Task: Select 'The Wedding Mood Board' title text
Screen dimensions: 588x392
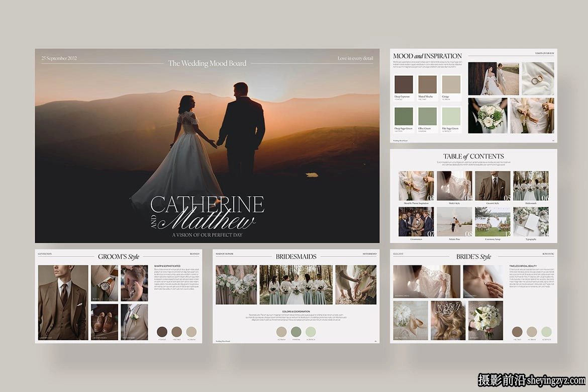Action: pos(207,63)
